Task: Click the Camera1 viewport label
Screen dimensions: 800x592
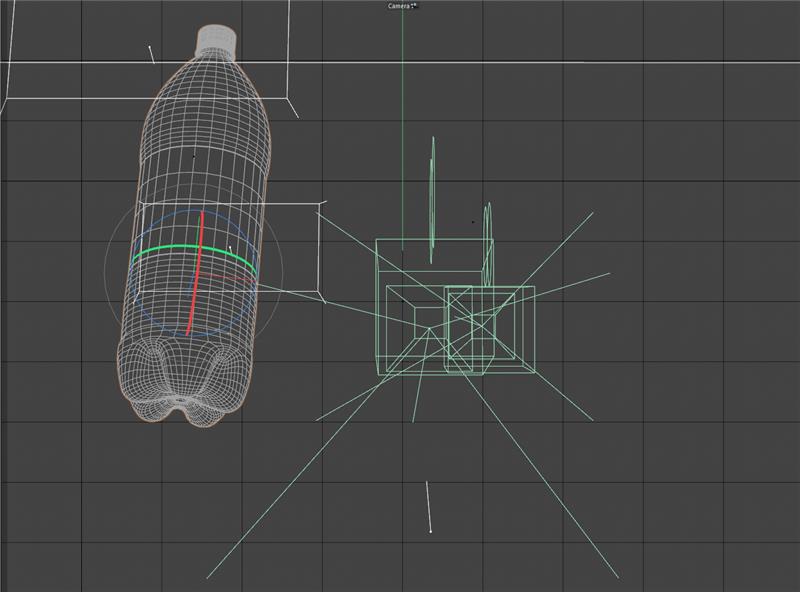Action: (x=402, y=6)
